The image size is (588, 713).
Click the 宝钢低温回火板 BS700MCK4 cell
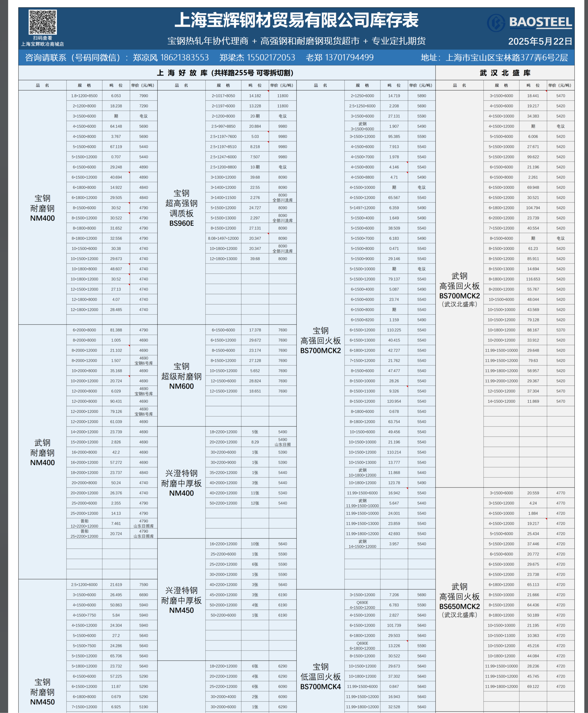(320, 676)
